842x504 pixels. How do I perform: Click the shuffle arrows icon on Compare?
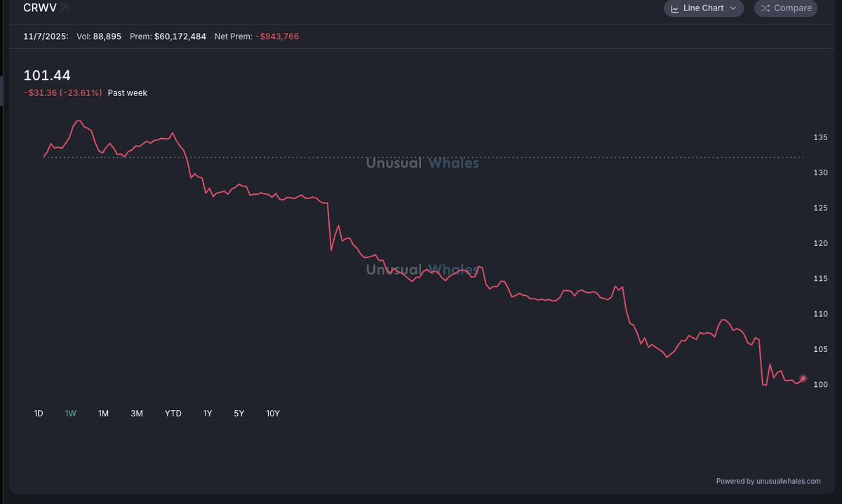click(765, 8)
